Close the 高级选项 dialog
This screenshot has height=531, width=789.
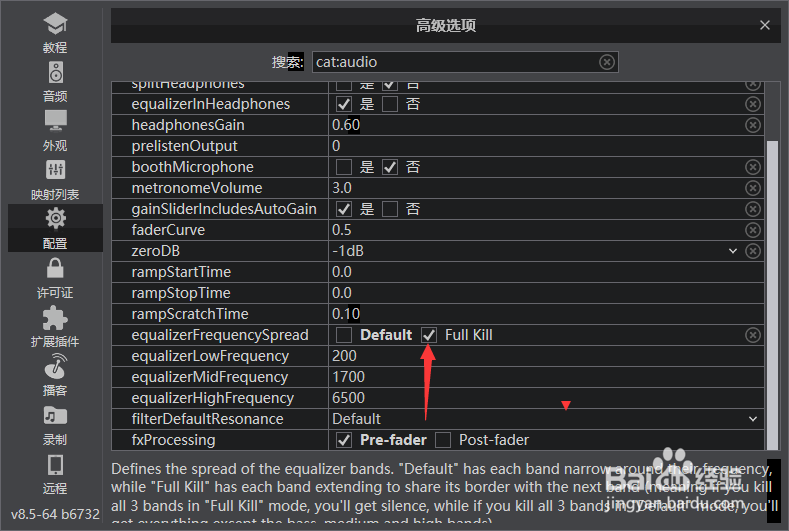coord(765,25)
